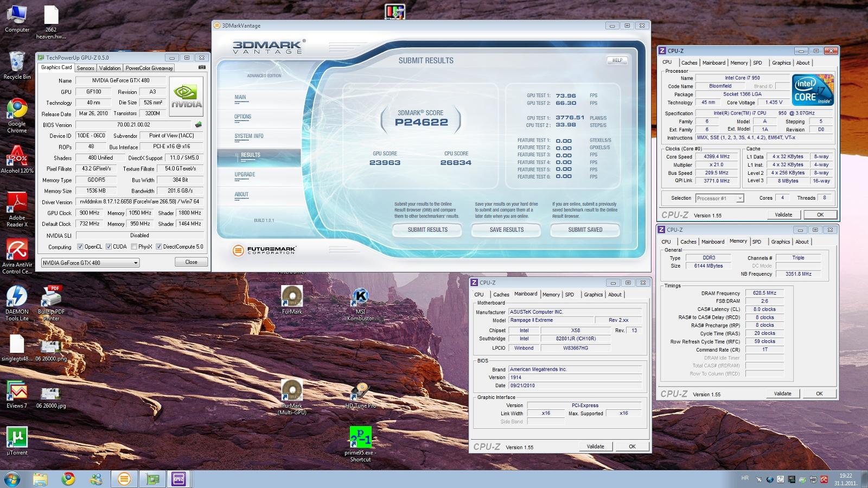The image size is (868, 488).
Task: Open Adobe Reader X desktop shortcut
Action: tap(17, 210)
